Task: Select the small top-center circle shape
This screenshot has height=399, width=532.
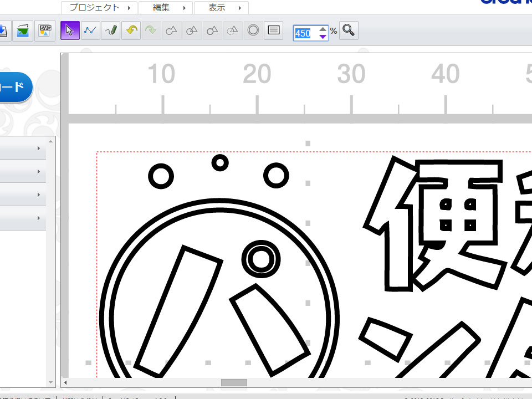Action: [220, 163]
